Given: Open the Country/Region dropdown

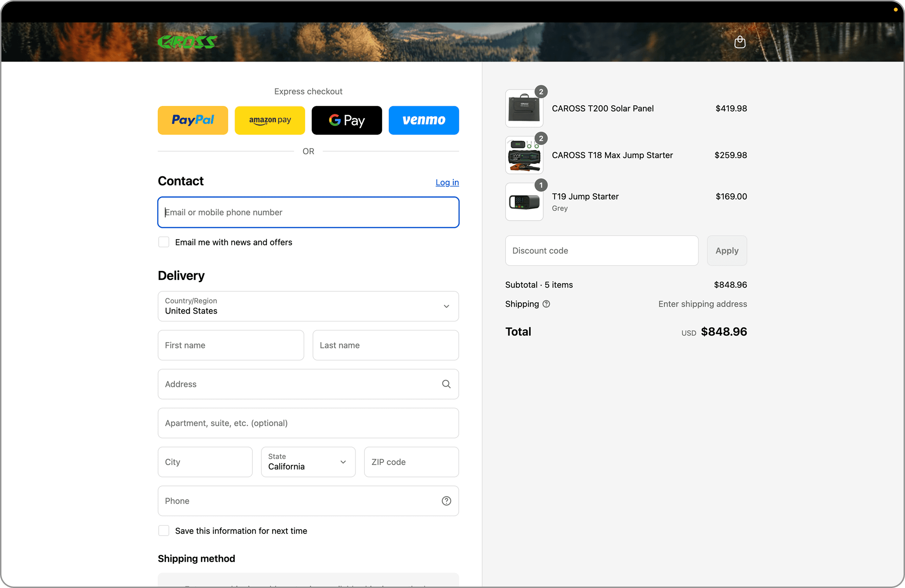Looking at the screenshot, I should pyautogui.click(x=308, y=306).
